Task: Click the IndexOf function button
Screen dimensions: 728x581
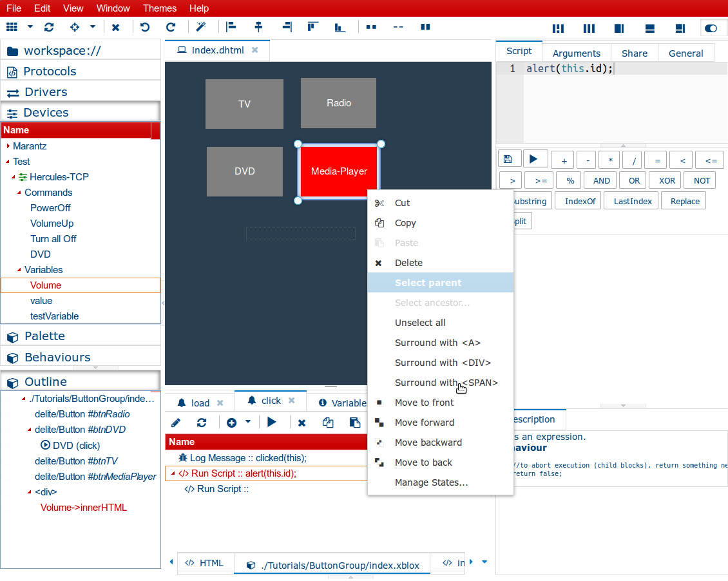Action: [580, 202]
